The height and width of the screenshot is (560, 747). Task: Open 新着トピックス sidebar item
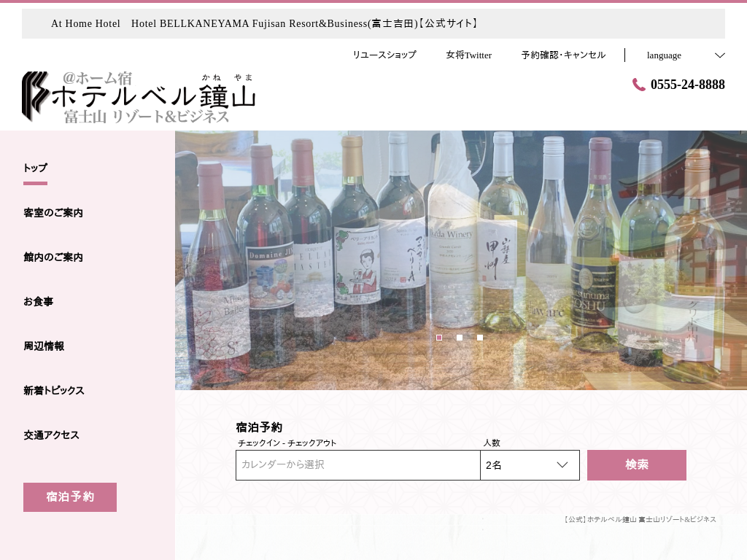[x=54, y=391]
